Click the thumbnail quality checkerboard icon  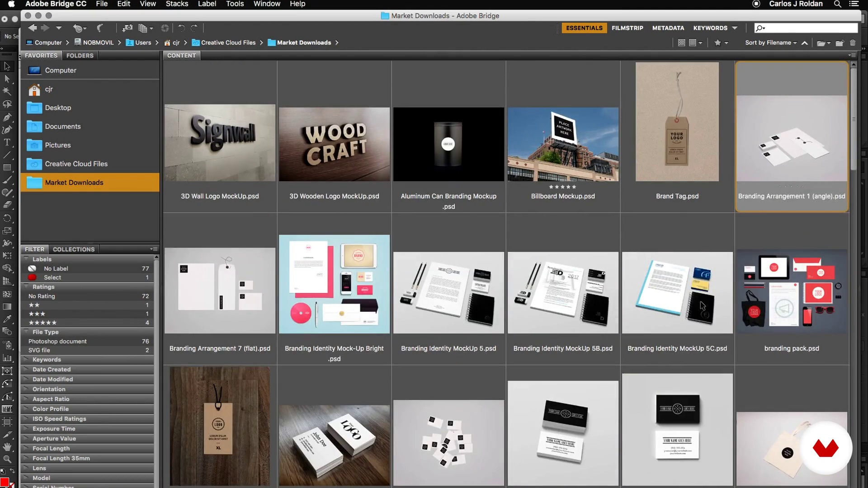pos(682,42)
